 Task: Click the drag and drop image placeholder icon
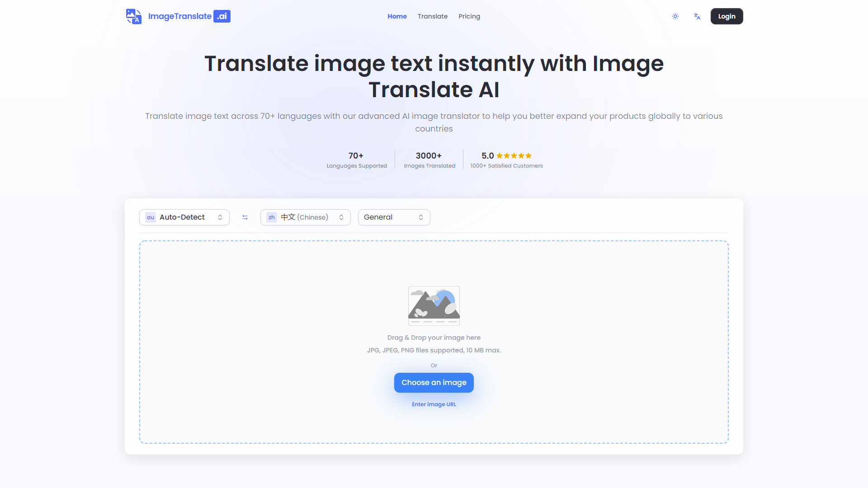(434, 305)
